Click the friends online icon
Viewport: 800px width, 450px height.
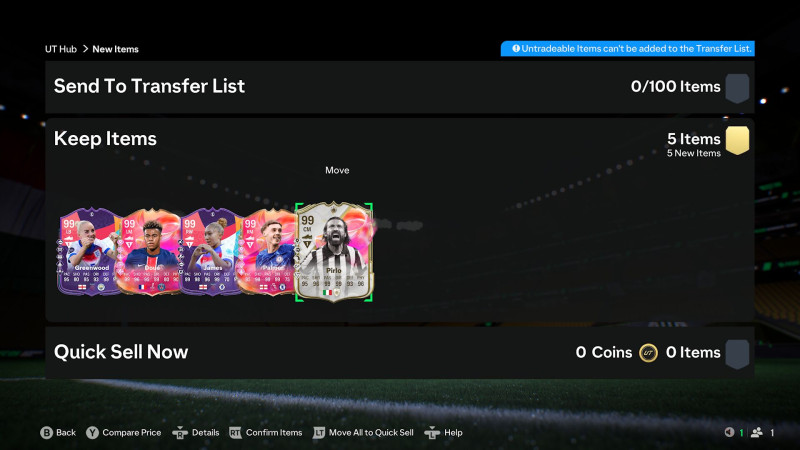point(757,432)
